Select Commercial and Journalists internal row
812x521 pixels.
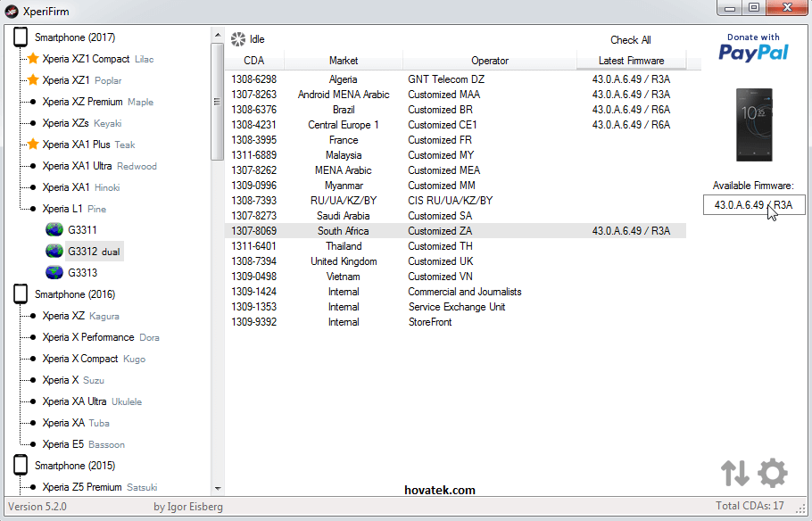456,292
